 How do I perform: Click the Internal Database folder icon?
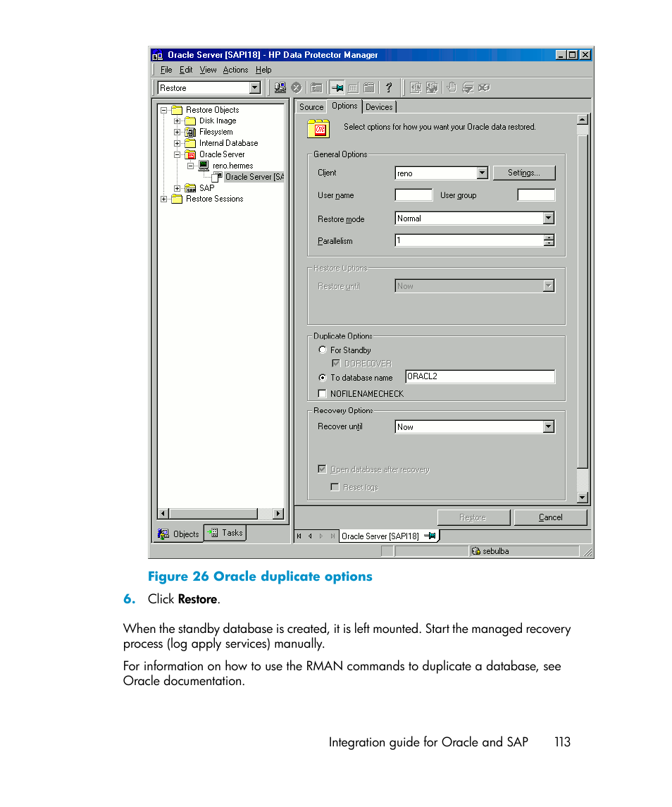point(190,143)
